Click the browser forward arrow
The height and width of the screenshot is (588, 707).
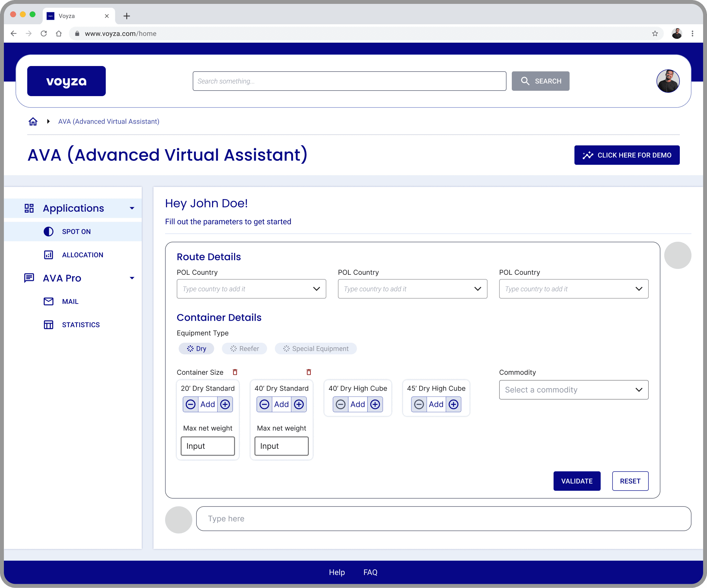(28, 34)
